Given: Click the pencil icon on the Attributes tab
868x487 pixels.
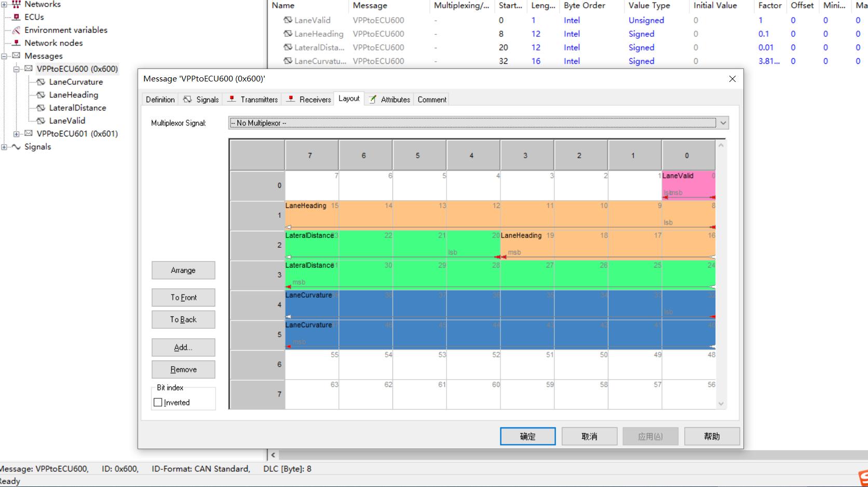Looking at the screenshot, I should click(373, 99).
